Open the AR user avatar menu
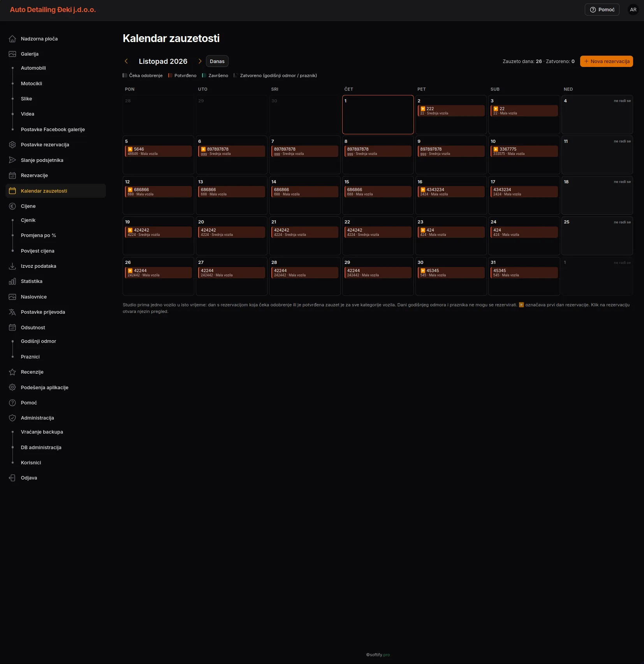The width and height of the screenshot is (644, 664). pos(633,10)
